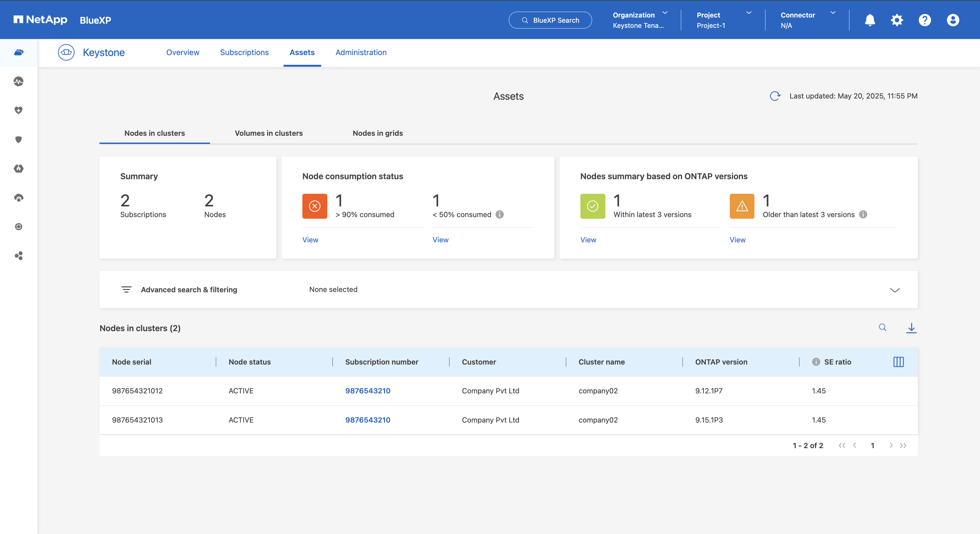This screenshot has width=980, height=534.
Task: Switch to the Subscriptions tab
Action: tap(244, 52)
